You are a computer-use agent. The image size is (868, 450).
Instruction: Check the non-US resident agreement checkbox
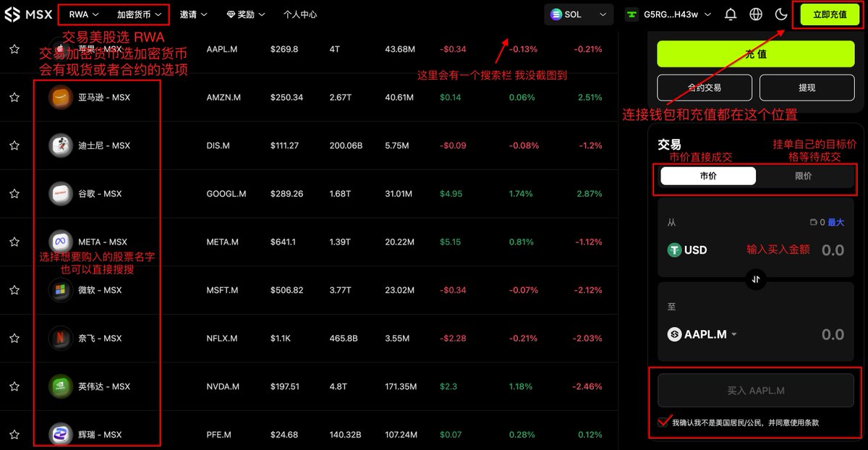pyautogui.click(x=663, y=422)
